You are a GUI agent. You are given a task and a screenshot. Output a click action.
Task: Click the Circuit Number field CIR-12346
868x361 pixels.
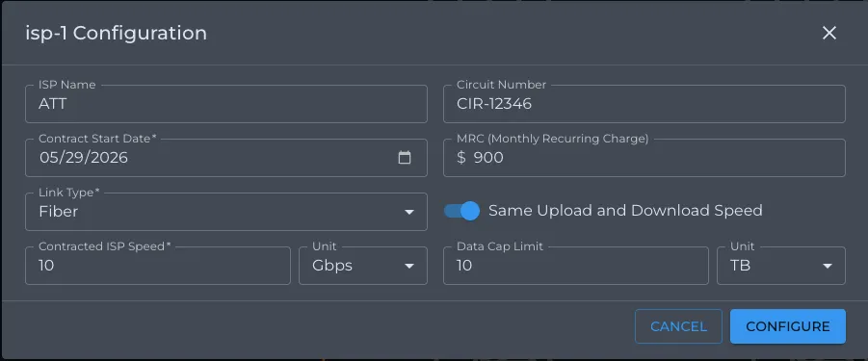[644, 104]
